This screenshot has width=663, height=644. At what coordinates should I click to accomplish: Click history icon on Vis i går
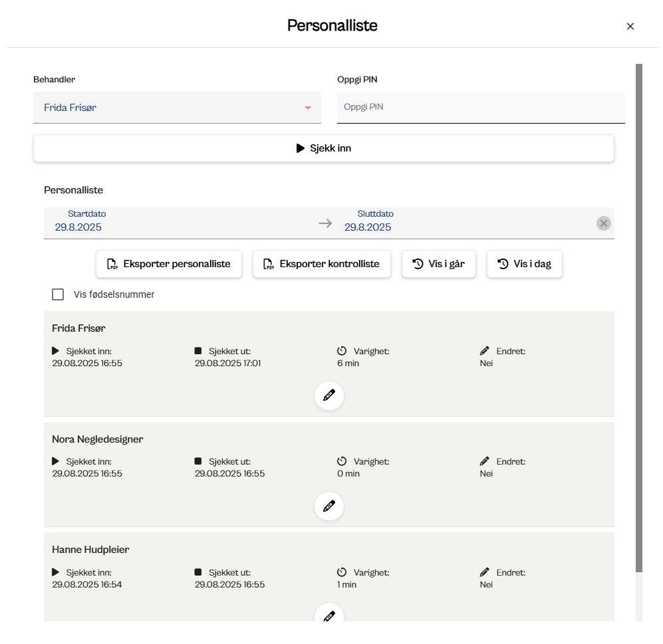click(x=418, y=264)
